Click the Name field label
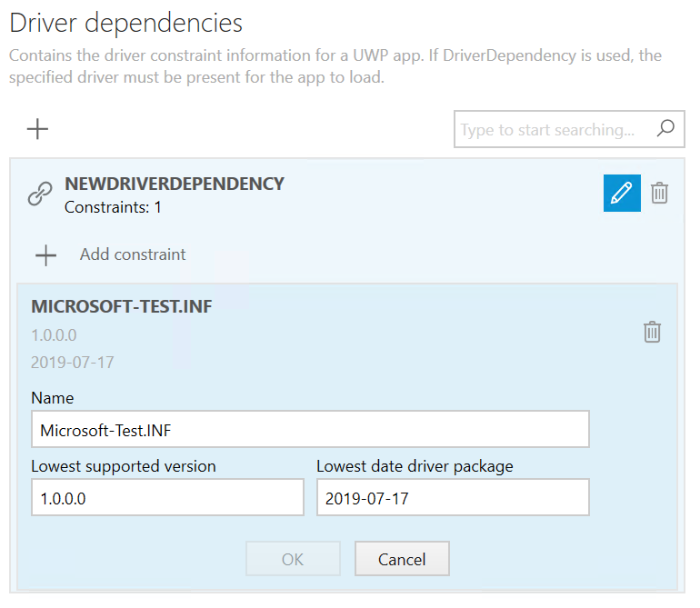The width and height of the screenshot is (700, 608). point(53,398)
